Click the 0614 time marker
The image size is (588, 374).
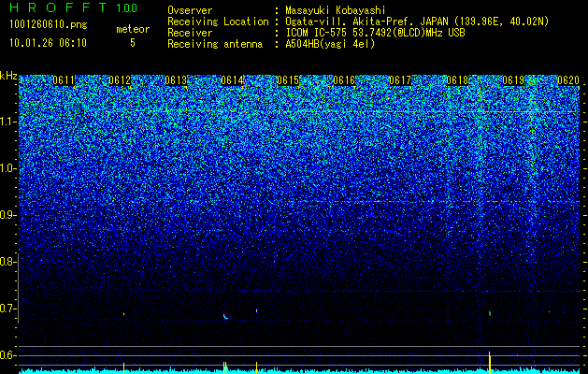pyautogui.click(x=232, y=80)
